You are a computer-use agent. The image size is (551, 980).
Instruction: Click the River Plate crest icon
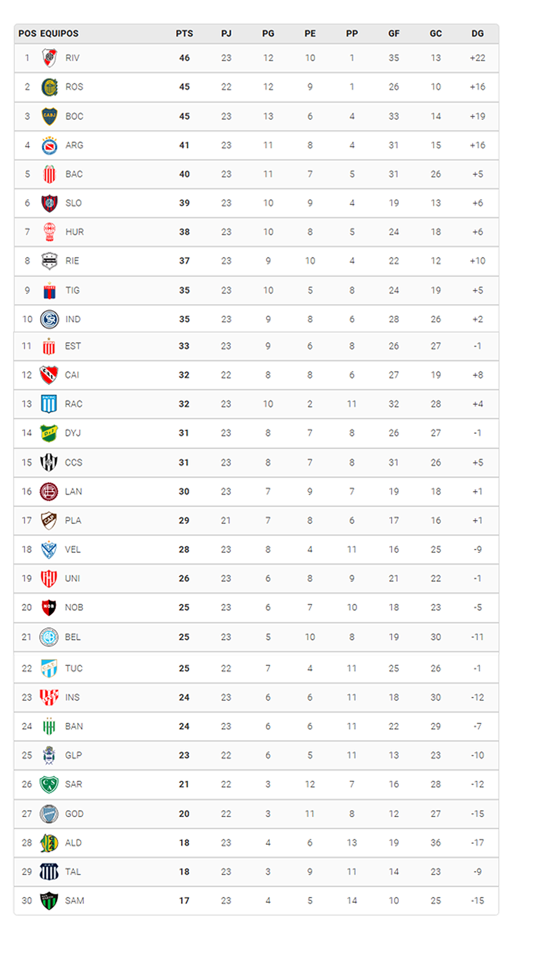click(49, 58)
